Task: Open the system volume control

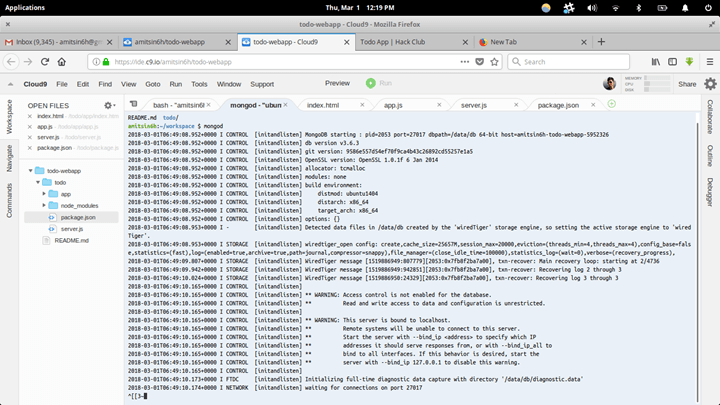Action: (x=592, y=8)
